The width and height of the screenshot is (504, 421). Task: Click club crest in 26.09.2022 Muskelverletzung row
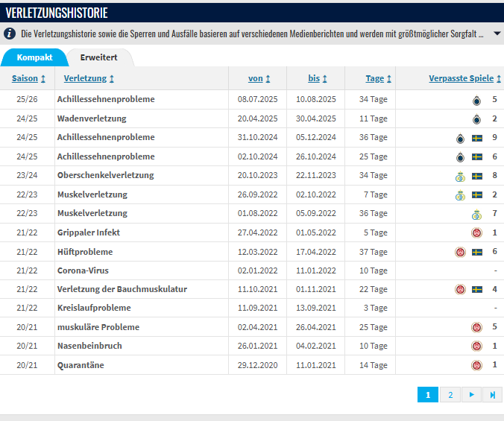point(460,195)
